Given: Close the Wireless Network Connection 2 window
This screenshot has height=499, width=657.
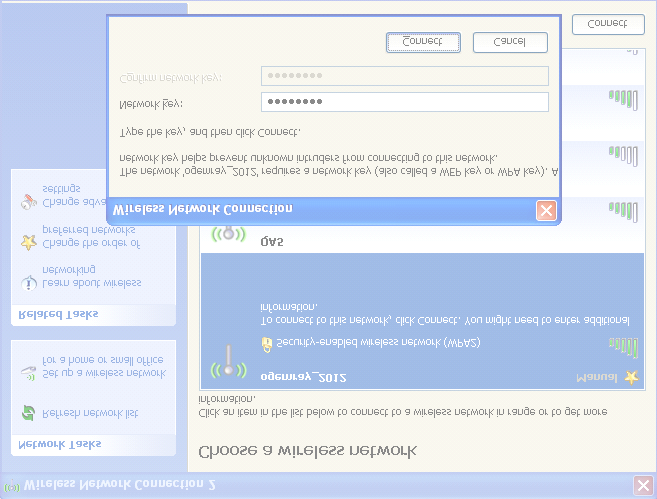Looking at the screenshot, I should click(643, 486).
